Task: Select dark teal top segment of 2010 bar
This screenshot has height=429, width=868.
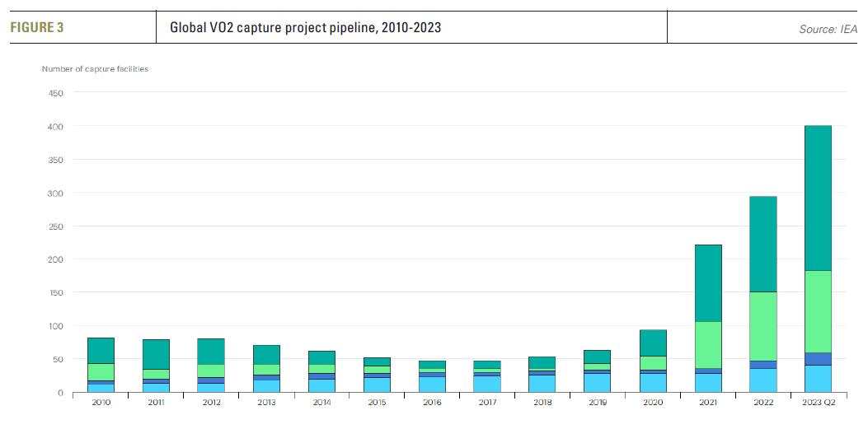Action: pos(101,350)
